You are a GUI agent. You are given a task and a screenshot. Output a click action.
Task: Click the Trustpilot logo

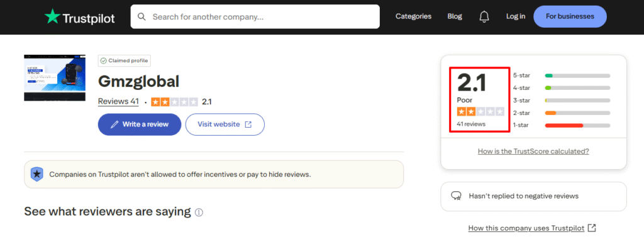(x=80, y=17)
